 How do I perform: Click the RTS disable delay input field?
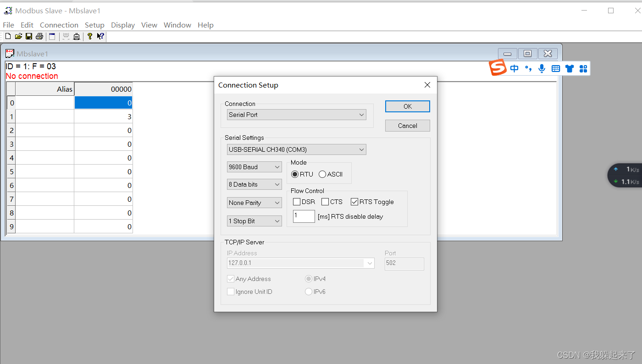point(304,216)
